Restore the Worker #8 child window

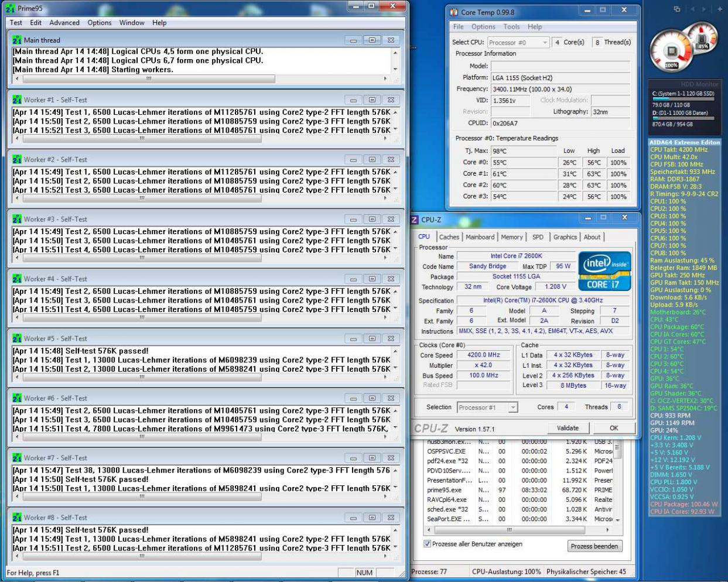coord(372,518)
